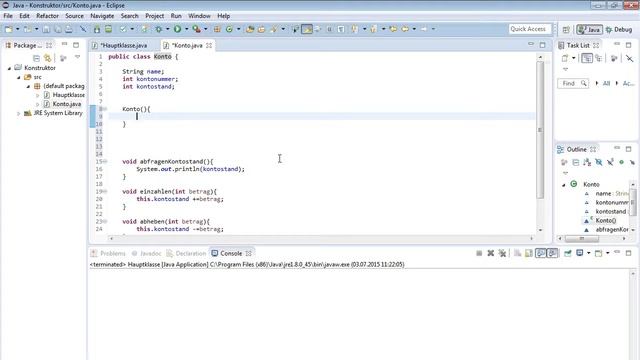This screenshot has width=640, height=360.
Task: Run the program with green play icon
Action: click(178, 29)
